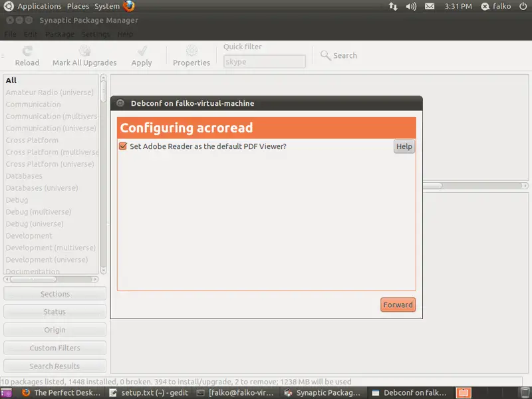This screenshot has width=532, height=399.
Task: Click the Apply checkmark icon
Action: pyautogui.click(x=142, y=51)
